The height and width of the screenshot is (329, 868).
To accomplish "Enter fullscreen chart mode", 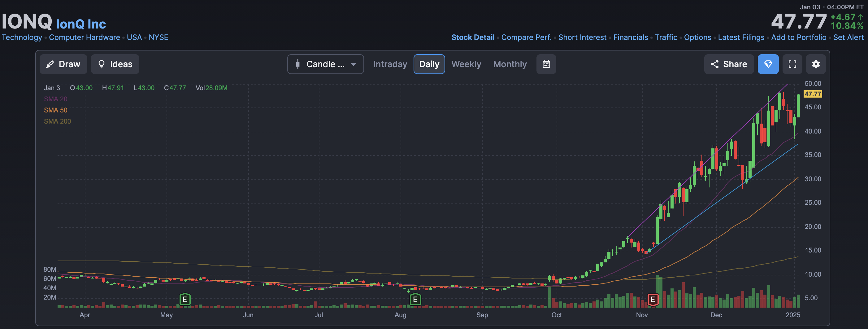I will click(792, 64).
